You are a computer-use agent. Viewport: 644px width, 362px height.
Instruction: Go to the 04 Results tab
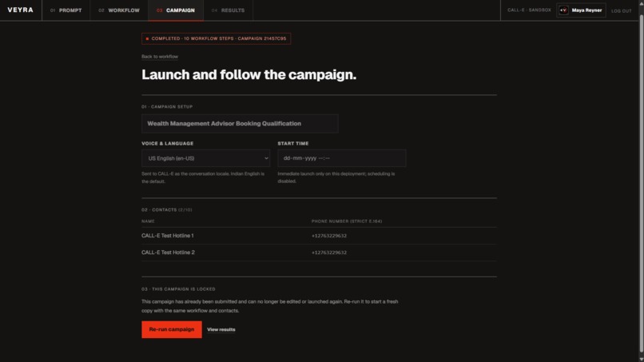point(229,10)
